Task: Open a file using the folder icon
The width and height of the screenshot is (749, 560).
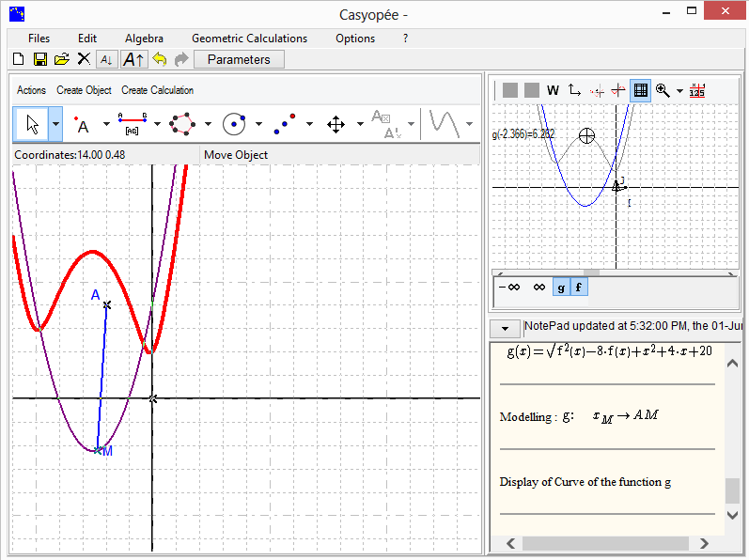Action: 62,59
